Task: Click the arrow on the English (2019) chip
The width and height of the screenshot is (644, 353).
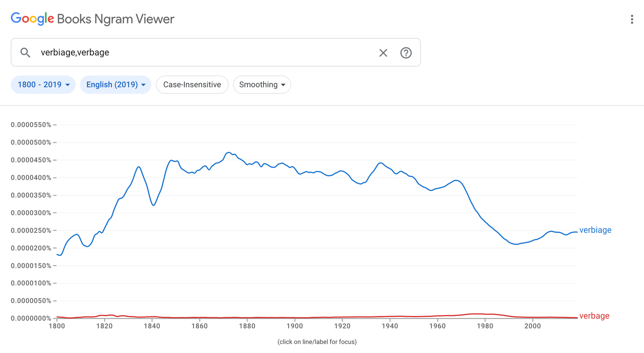Action: pyautogui.click(x=143, y=85)
